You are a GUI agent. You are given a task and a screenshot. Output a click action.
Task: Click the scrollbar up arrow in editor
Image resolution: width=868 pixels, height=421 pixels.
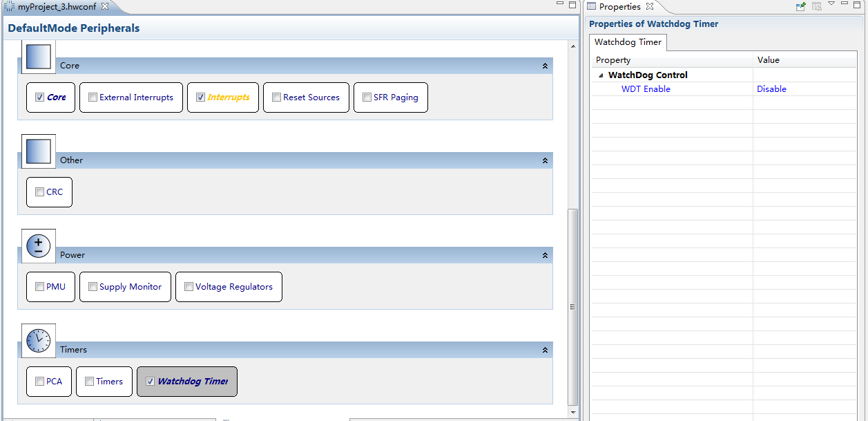572,46
